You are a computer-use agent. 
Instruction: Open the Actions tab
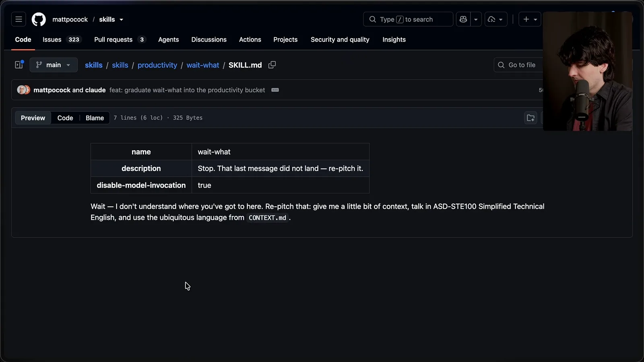pyautogui.click(x=250, y=39)
